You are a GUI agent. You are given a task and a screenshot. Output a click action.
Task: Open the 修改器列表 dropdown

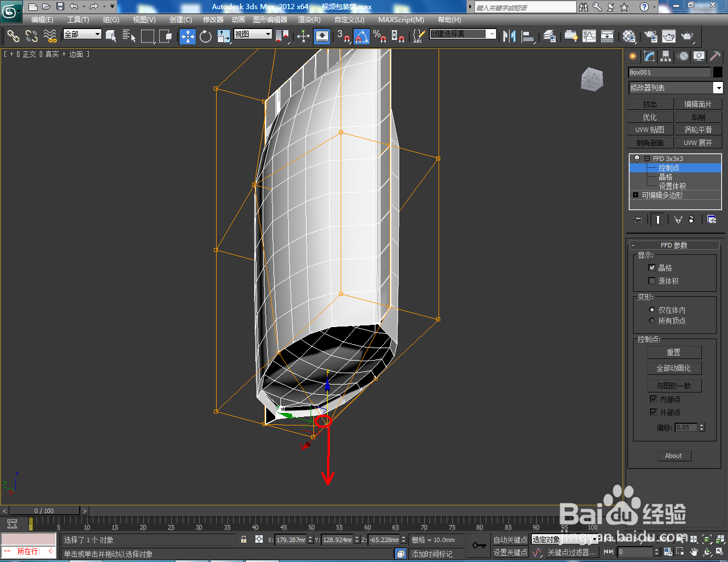(x=676, y=88)
